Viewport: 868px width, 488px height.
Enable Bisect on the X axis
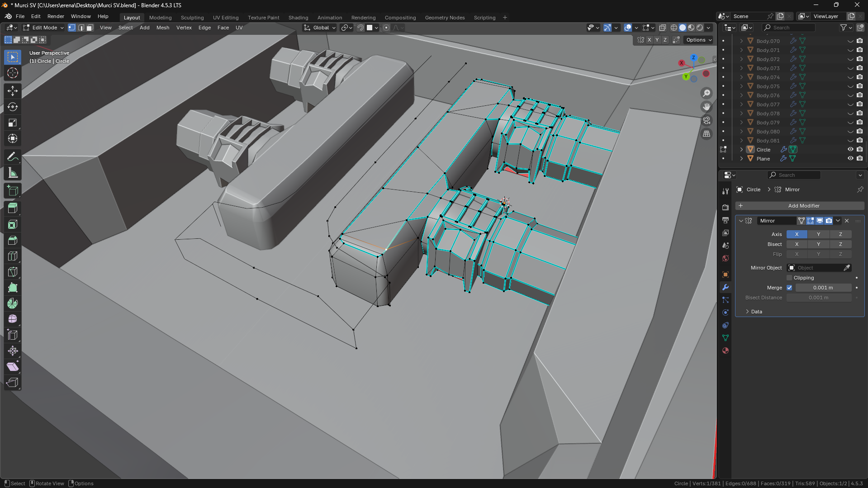[797, 244]
